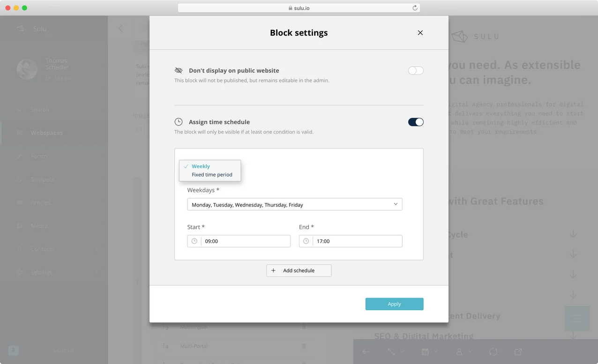Enable "Don't display on public website" toggle
Image resolution: width=598 pixels, height=364 pixels.
pyautogui.click(x=416, y=71)
